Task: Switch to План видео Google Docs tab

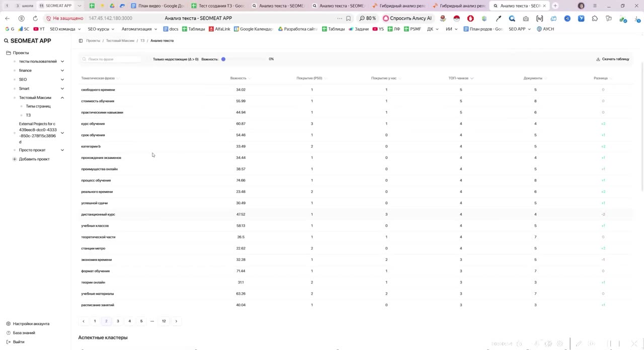Action: pos(157,6)
